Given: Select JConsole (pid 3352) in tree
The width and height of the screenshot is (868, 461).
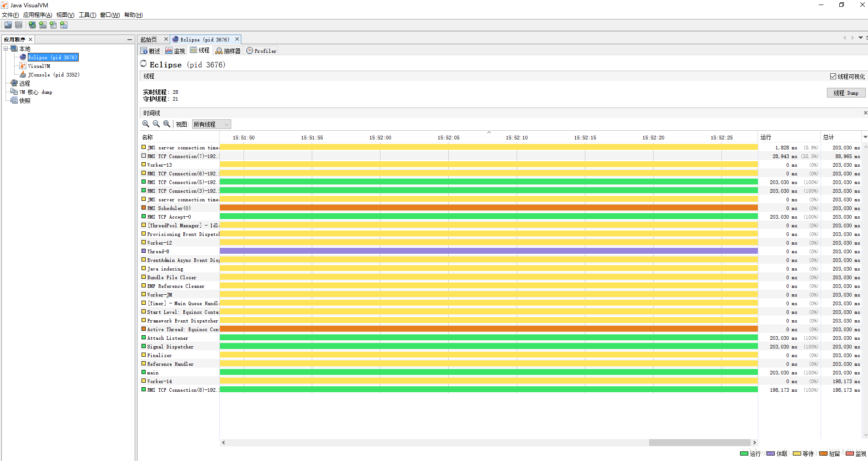Looking at the screenshot, I should 54,75.
